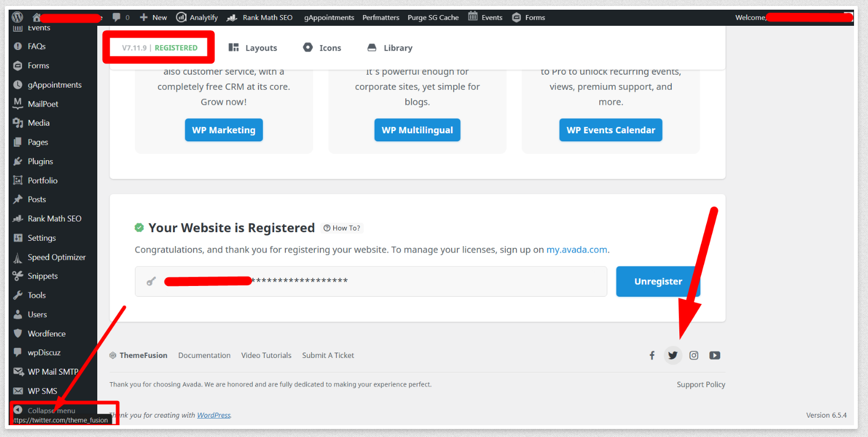The image size is (868, 437).
Task: Open Perfmatters admin bar menu
Action: [381, 17]
